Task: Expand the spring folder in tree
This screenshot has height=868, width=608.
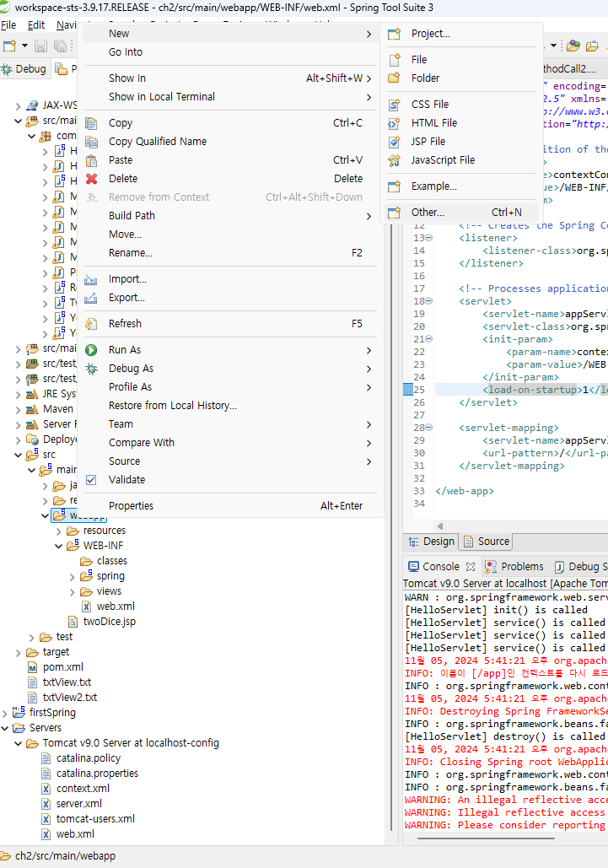Action: [73, 577]
